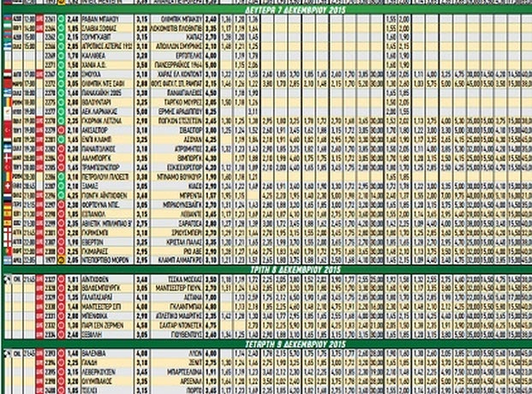
Task: Select draw odds 4,10 in ΓΑΛΑΤΑΣΑΡΑΪ row
Action: click(x=142, y=297)
